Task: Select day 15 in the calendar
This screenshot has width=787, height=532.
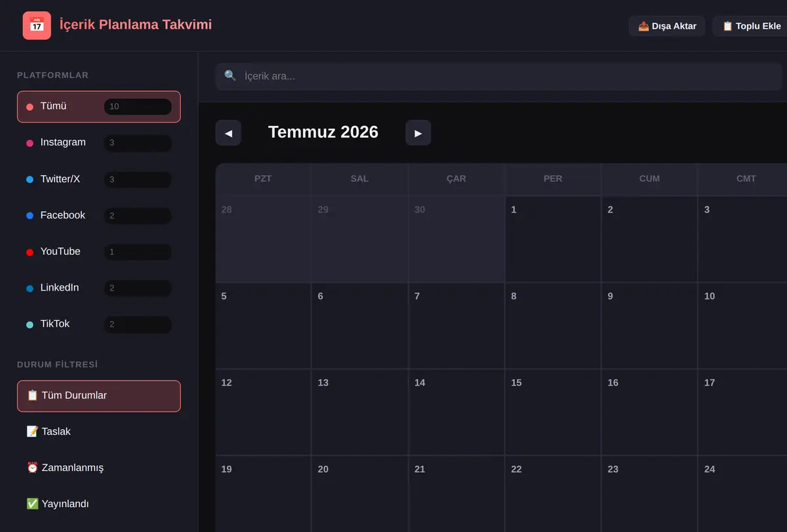Action: tap(553, 413)
